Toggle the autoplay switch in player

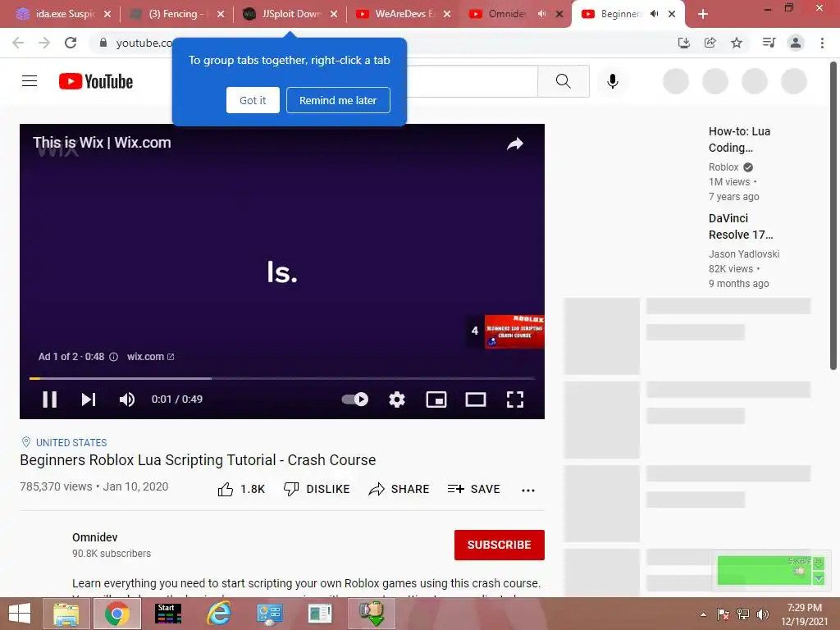pyautogui.click(x=354, y=399)
